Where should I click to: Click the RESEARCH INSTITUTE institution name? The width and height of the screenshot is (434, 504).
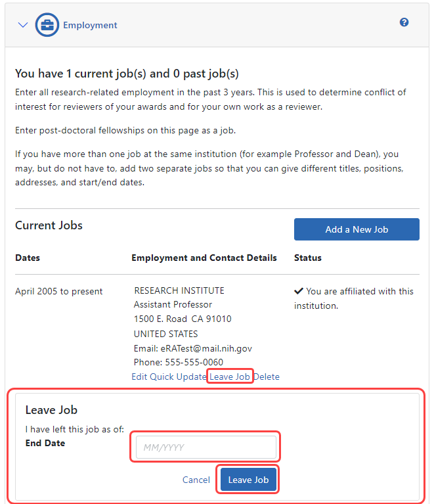pyautogui.click(x=179, y=290)
